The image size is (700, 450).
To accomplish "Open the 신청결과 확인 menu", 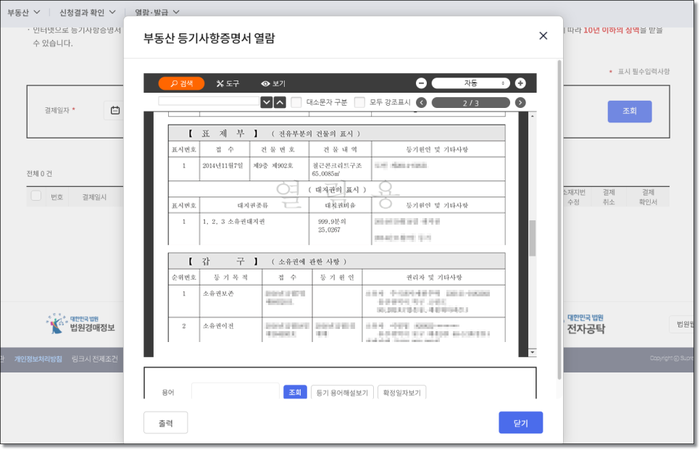I will click(87, 12).
